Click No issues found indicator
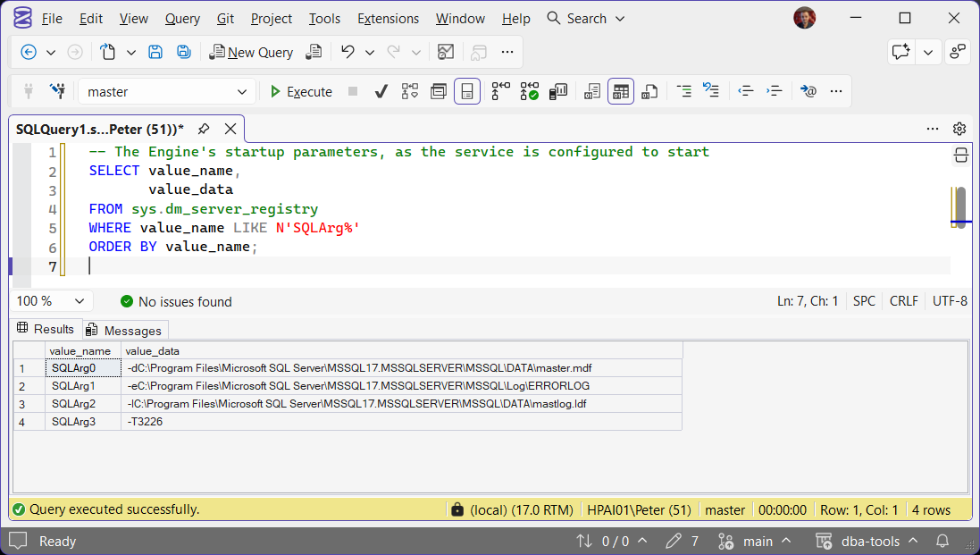Image resolution: width=980 pixels, height=555 pixels. 176,302
